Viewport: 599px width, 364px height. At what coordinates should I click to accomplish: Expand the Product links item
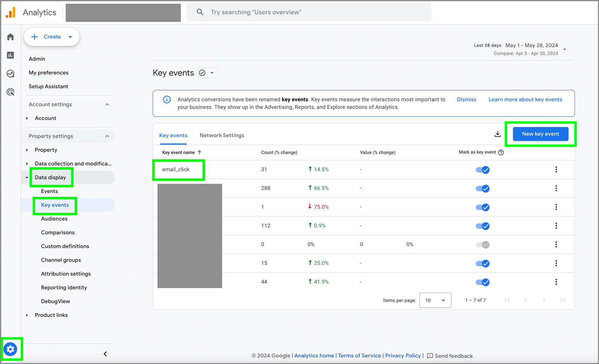(x=27, y=315)
